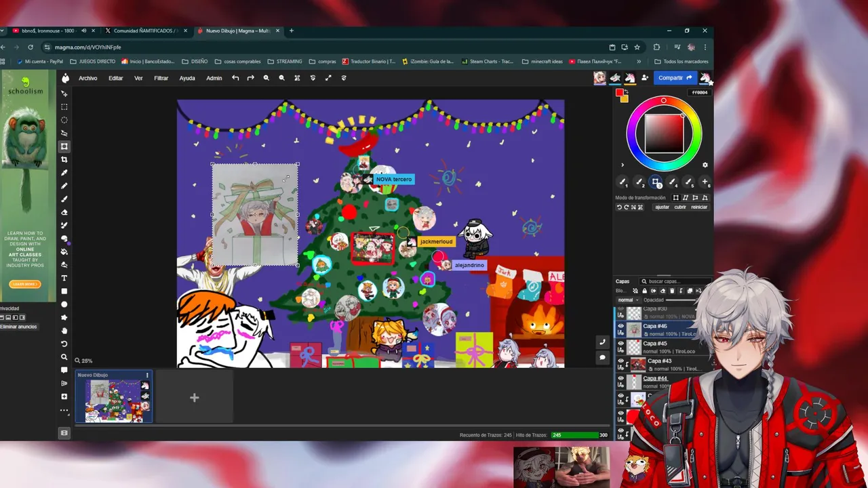Select the rectangular marquee selection tool
868x488 pixels.
pyautogui.click(x=64, y=107)
